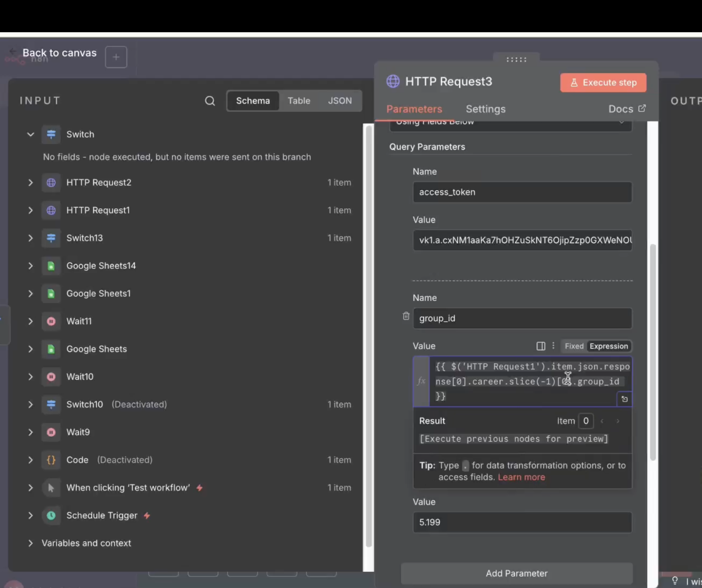The width and height of the screenshot is (702, 588).
Task: Expand the Schedule Trigger node
Action: click(x=31, y=515)
